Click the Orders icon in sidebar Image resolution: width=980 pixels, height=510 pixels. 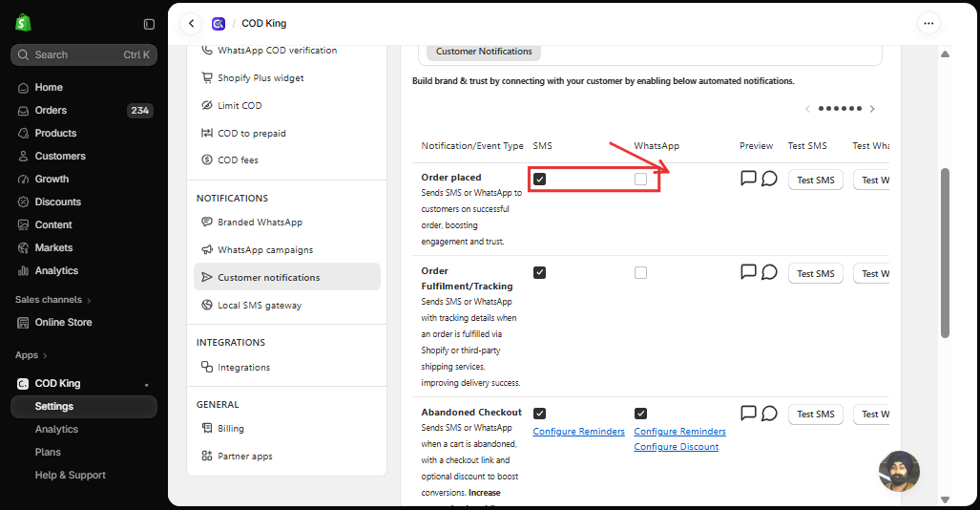tap(23, 111)
